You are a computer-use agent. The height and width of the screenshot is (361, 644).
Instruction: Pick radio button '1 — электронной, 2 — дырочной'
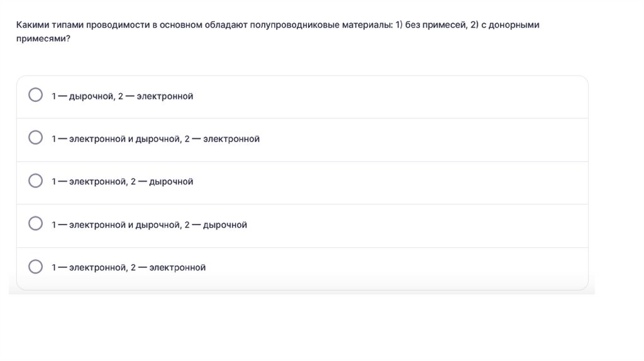(36, 181)
